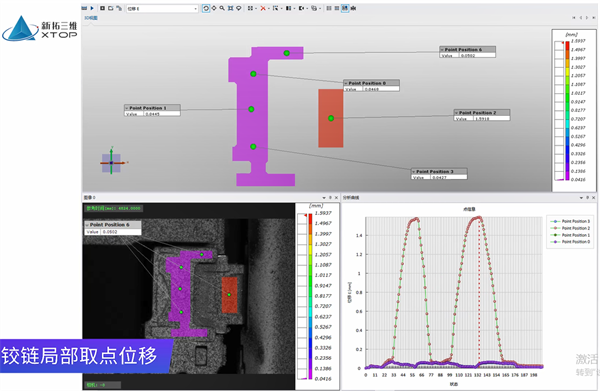Image resolution: width=600 pixels, height=391 pixels.
Task: Click the green point on the orange region
Action: point(331,118)
